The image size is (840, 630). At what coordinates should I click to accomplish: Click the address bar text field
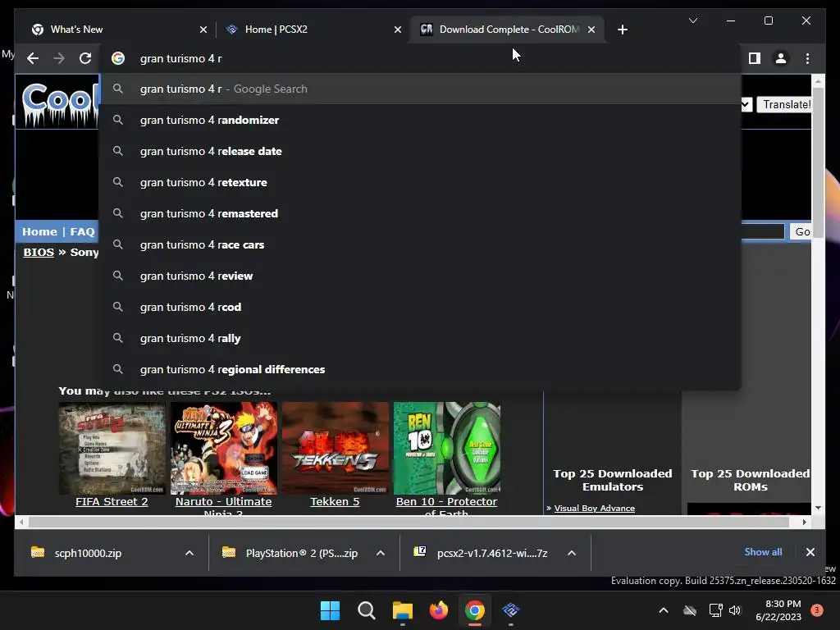tap(421, 58)
